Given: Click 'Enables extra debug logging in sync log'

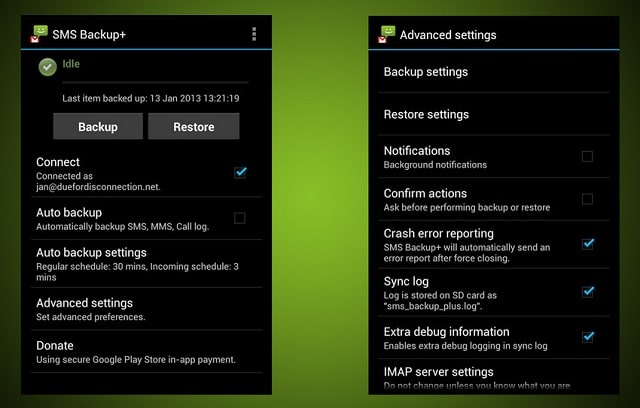Looking at the screenshot, I should pyautogui.click(x=465, y=346).
